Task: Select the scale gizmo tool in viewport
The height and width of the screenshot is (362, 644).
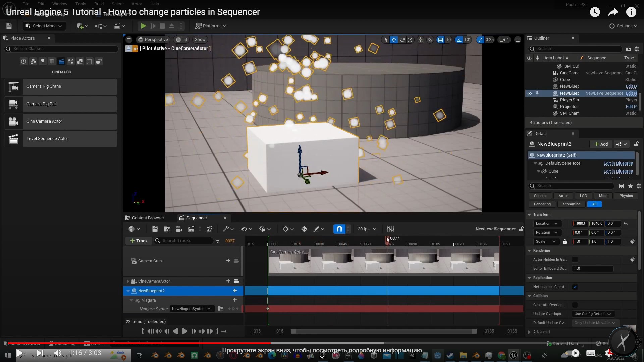Action: point(410,40)
